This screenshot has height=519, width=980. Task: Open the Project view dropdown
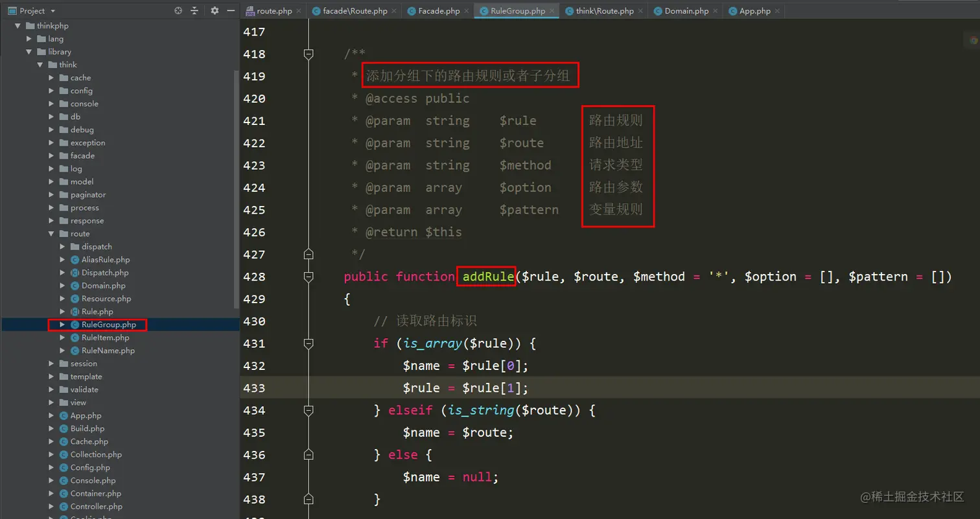(52, 11)
